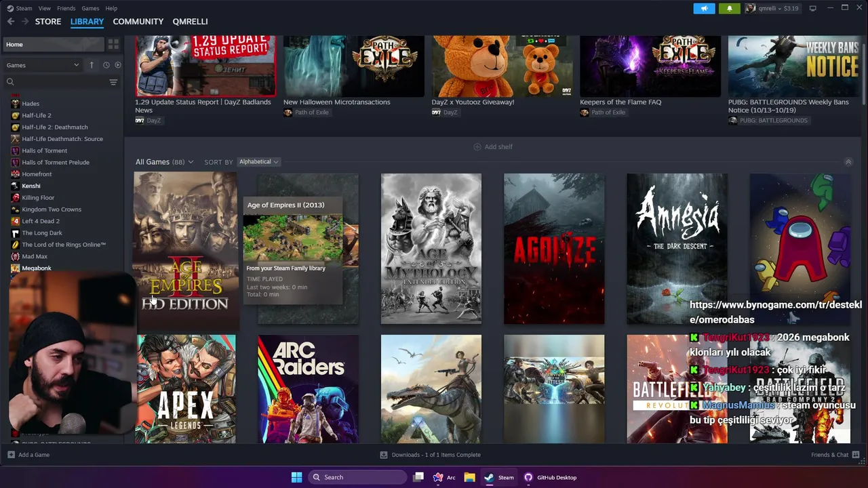Open the Games menu
868x488 pixels.
90,8
